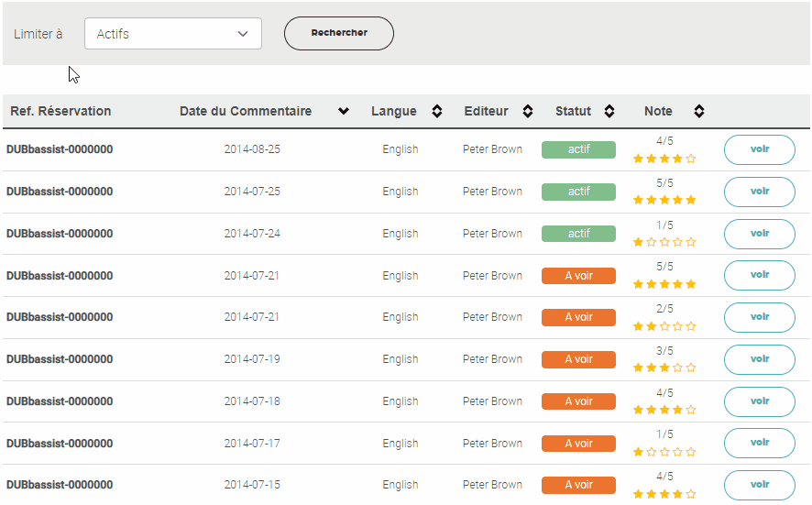This screenshot has width=812, height=505.
Task: Open the Limiter à Actifs dropdown
Action: pos(173,34)
